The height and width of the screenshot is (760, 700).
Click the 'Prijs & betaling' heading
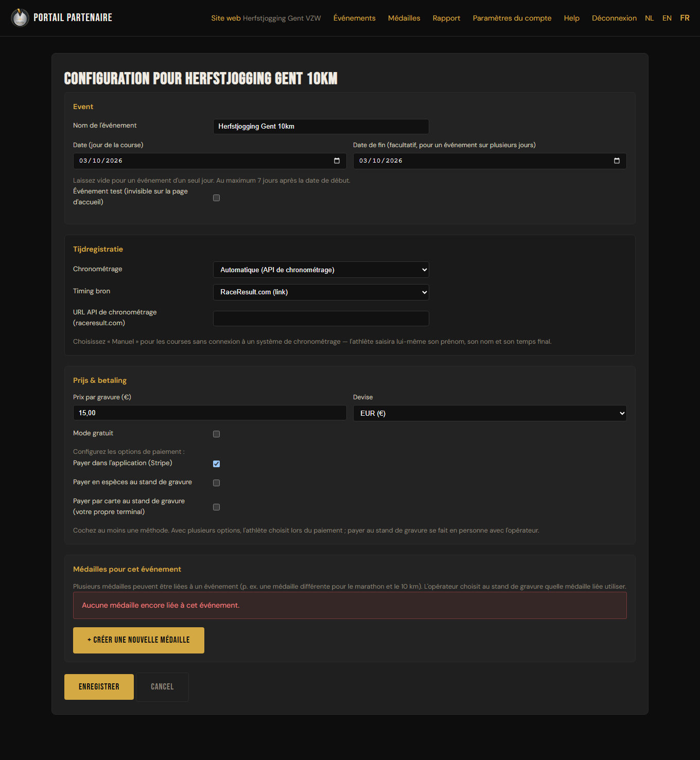100,380
